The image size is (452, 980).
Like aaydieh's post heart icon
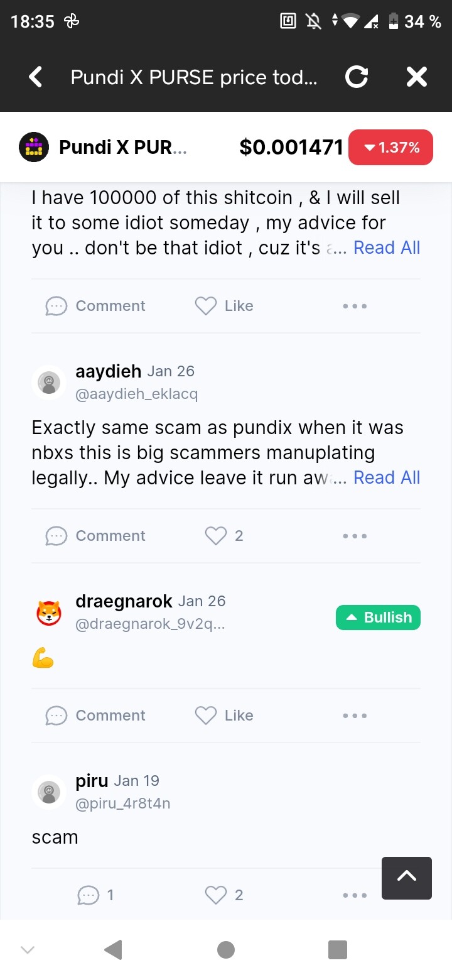216,536
